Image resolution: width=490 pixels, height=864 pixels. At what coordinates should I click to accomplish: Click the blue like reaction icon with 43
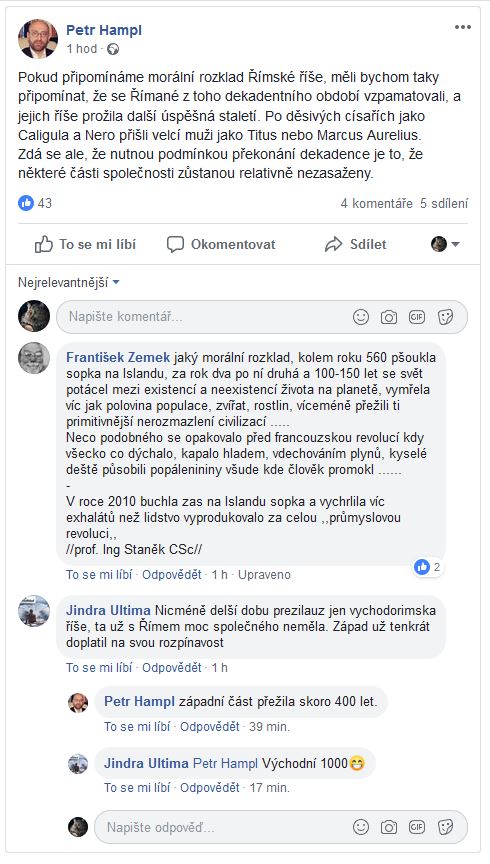pos(26,203)
